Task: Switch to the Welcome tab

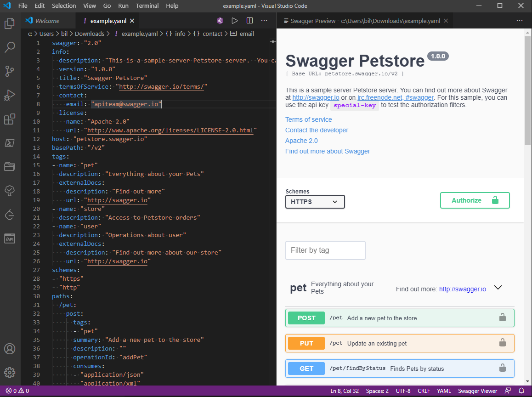Action: (46, 20)
